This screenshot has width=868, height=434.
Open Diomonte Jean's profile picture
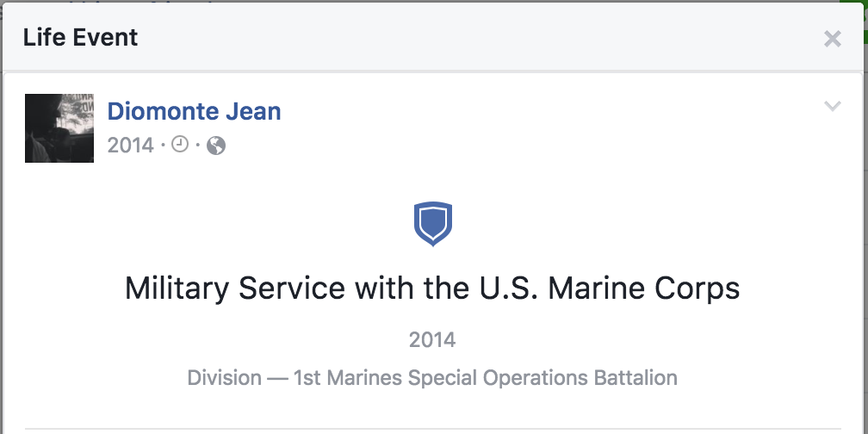(59, 127)
